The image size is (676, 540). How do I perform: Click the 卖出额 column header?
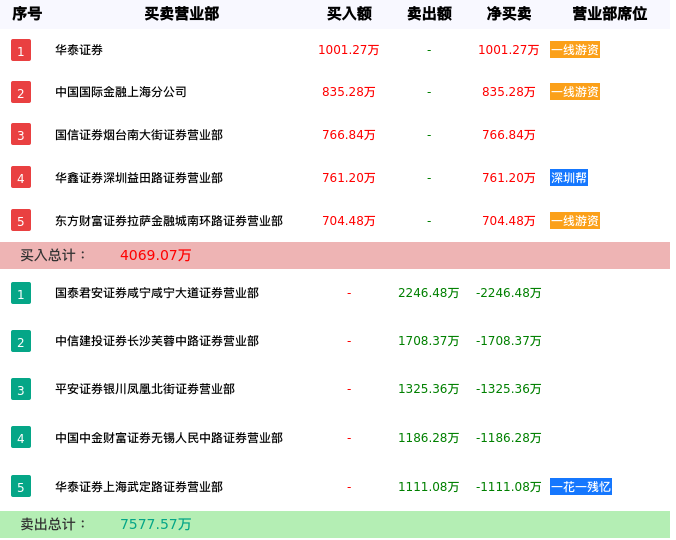tap(429, 14)
